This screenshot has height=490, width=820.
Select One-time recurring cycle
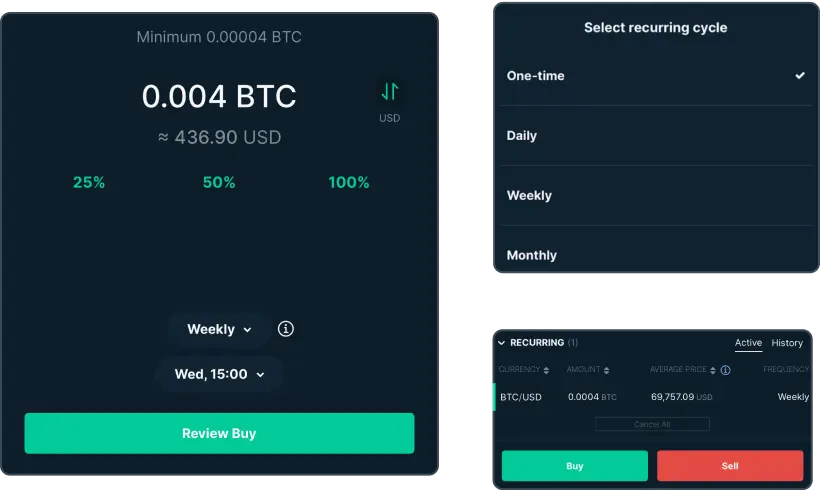point(656,76)
